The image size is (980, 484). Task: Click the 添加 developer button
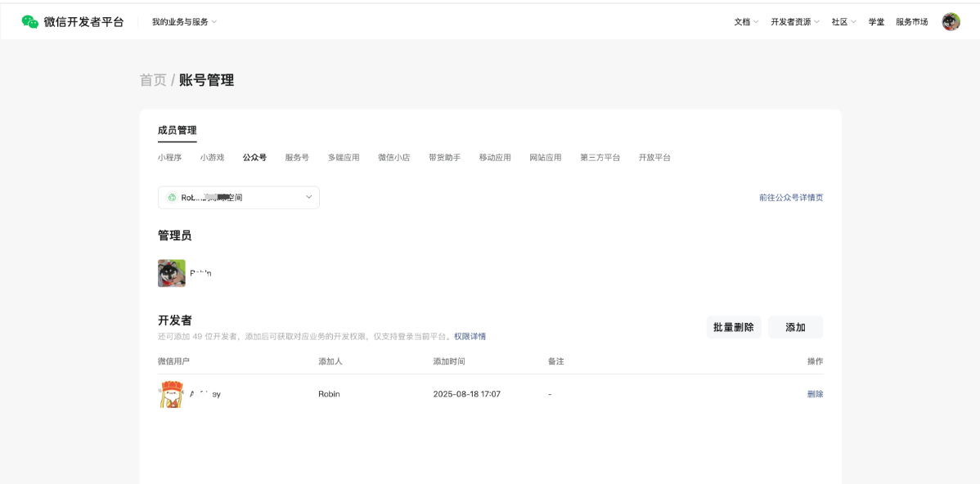(x=795, y=327)
